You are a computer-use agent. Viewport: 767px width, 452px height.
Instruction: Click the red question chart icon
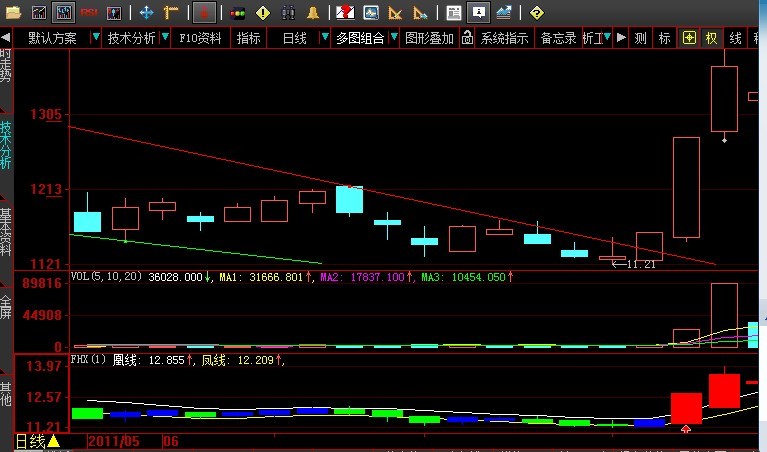click(x=345, y=12)
